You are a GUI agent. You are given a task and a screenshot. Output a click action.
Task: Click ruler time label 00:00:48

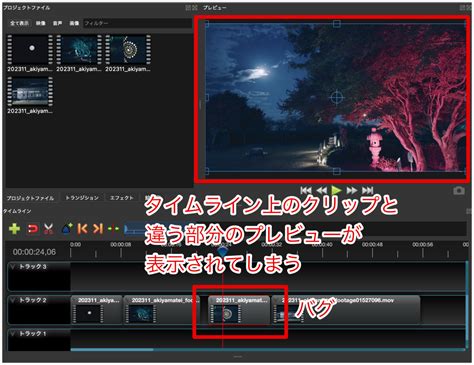372,245
